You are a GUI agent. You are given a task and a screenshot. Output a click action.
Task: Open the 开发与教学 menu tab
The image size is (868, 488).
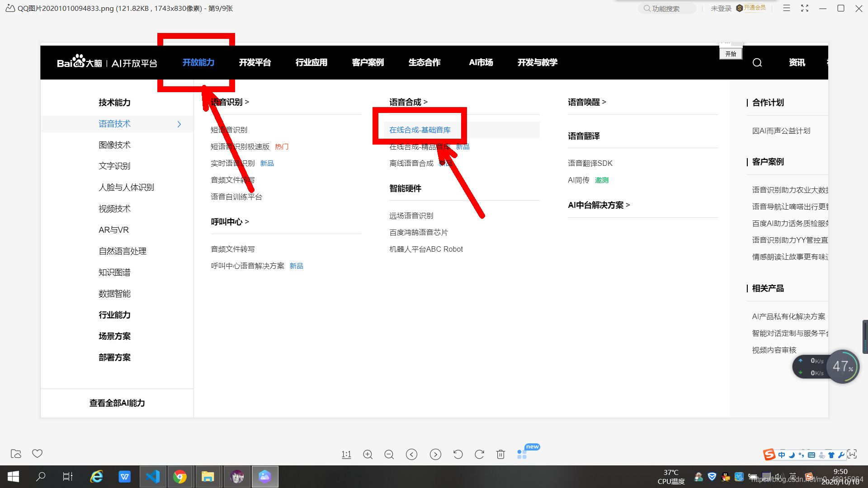[x=537, y=63]
